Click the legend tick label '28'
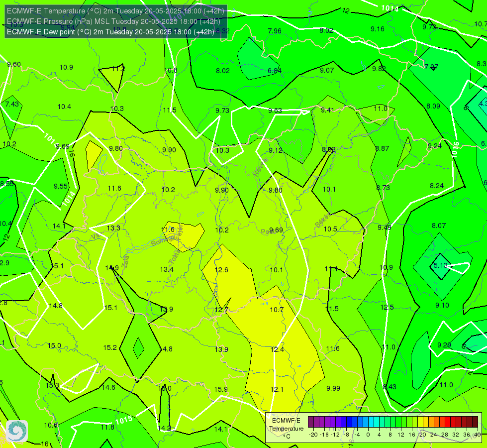This screenshot has width=487, height=448. [x=444, y=435]
